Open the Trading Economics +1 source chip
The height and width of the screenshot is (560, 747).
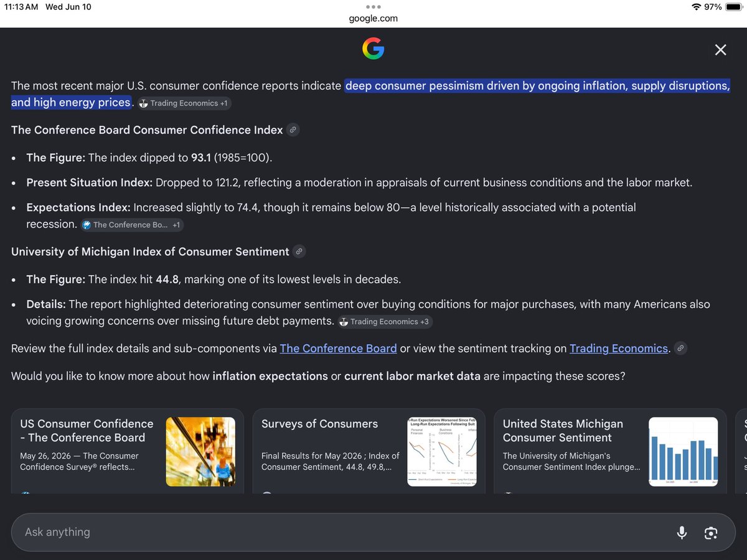pyautogui.click(x=183, y=103)
